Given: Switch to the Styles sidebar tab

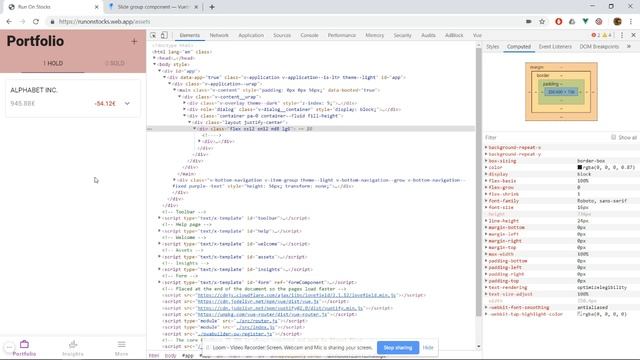Looking at the screenshot, I should (493, 47).
